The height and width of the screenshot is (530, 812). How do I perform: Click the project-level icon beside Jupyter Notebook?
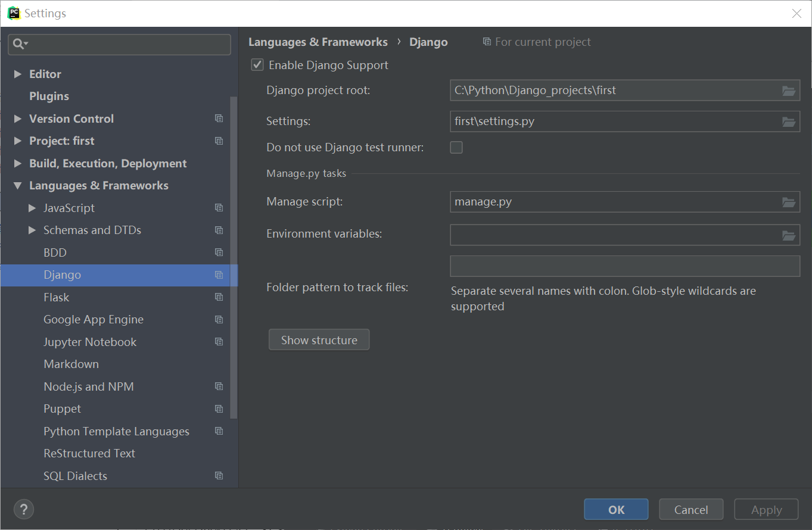(219, 342)
